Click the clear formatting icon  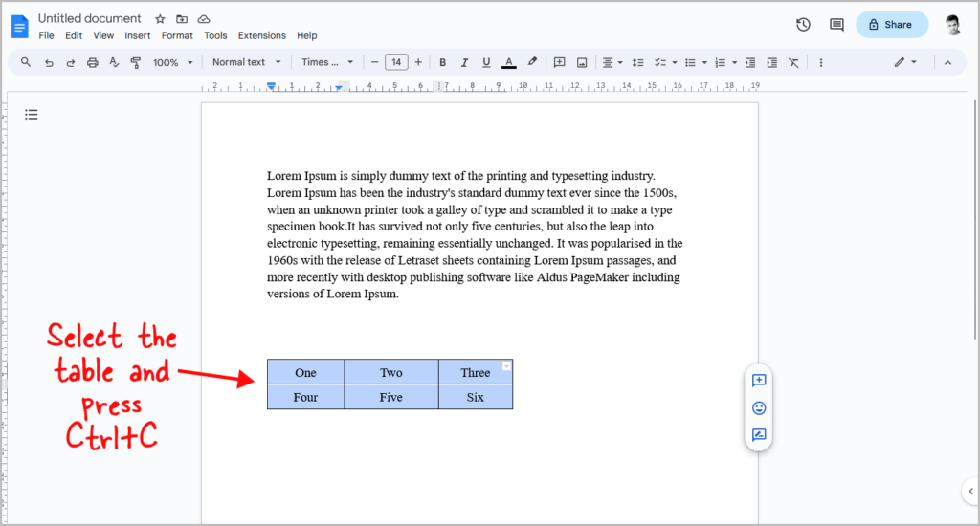click(793, 62)
